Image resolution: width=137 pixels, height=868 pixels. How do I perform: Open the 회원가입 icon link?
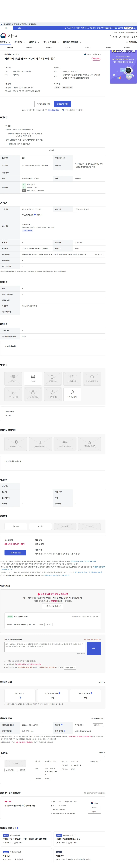(x=124, y=37)
